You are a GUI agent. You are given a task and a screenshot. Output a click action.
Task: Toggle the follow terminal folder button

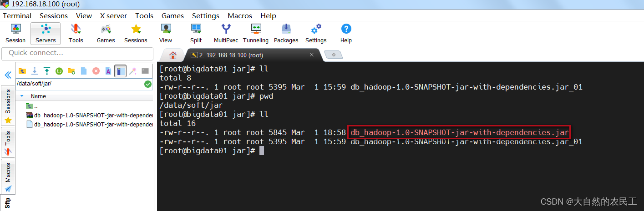coord(120,71)
